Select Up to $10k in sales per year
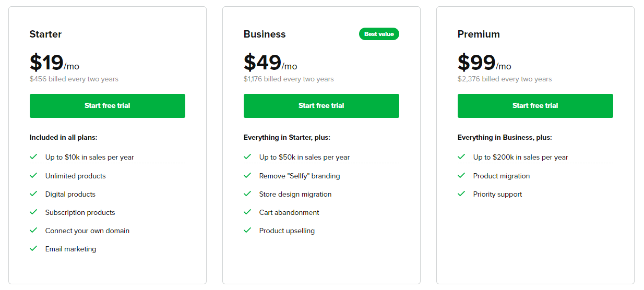644x290 pixels. click(x=90, y=157)
